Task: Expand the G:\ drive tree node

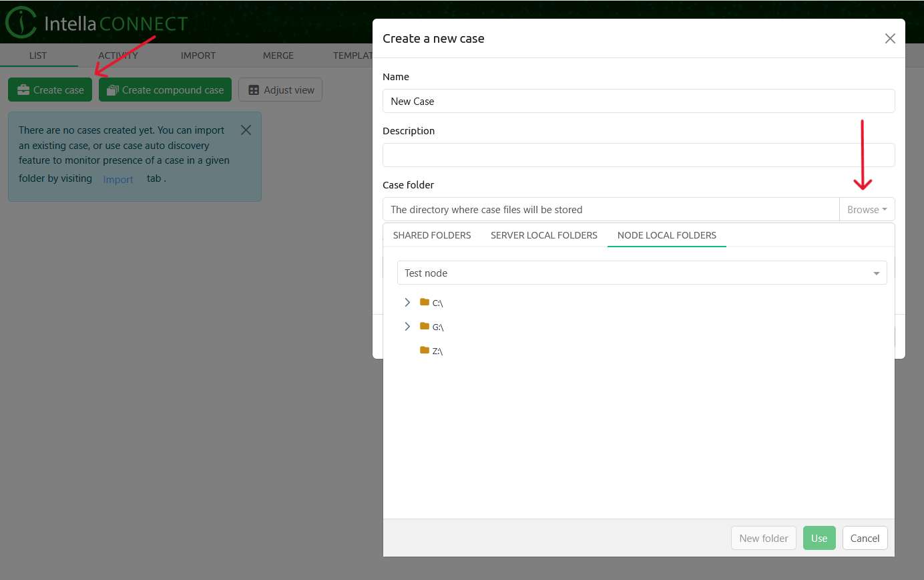Action: pyautogui.click(x=407, y=327)
